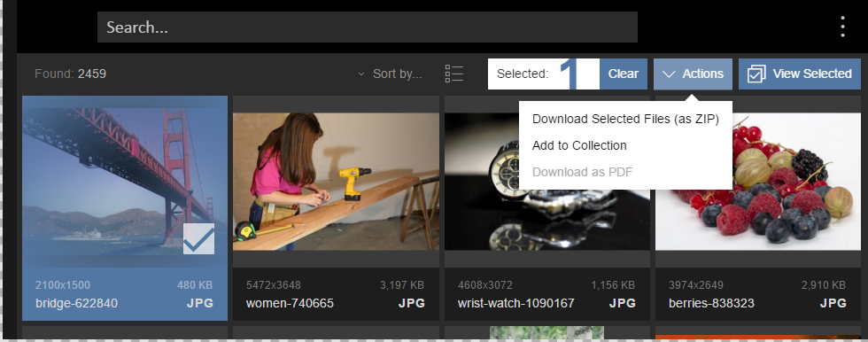Open the Golden Gate bridge thumbnail
This screenshot has width=868, height=342.
(x=125, y=182)
